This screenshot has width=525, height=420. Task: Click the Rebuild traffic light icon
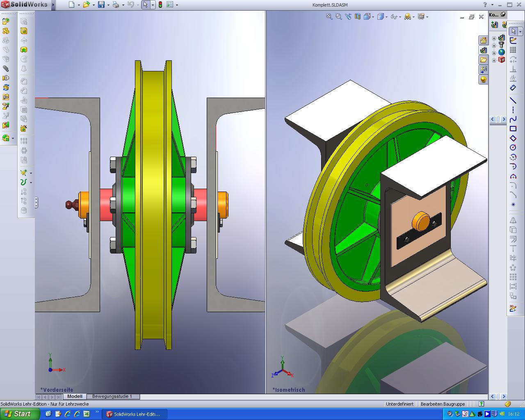pyautogui.click(x=160, y=5)
